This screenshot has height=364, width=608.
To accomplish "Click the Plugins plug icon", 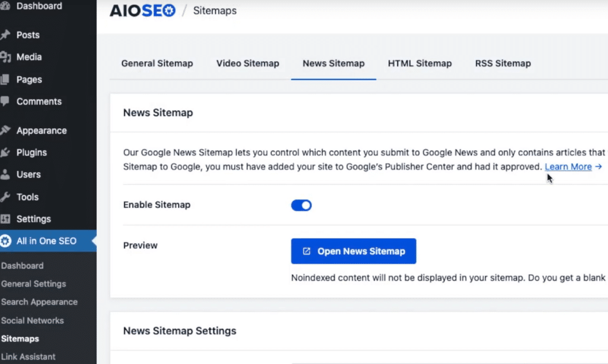I will [5, 153].
